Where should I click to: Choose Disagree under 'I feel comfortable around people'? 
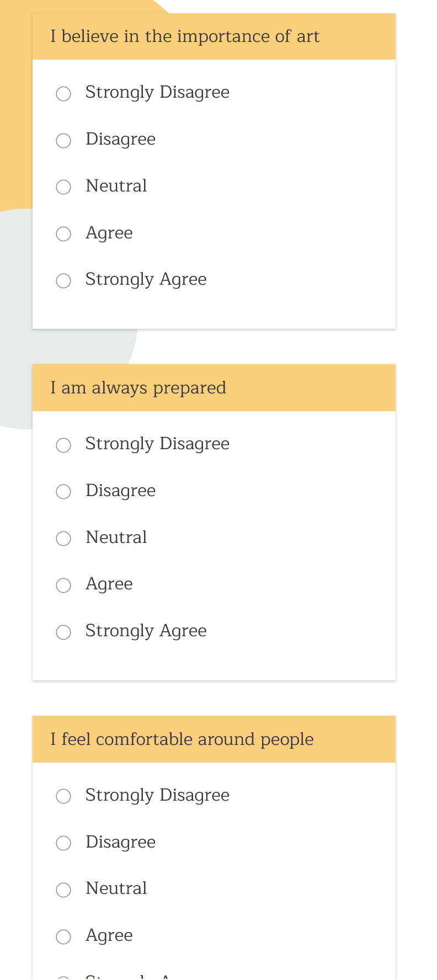point(63,843)
